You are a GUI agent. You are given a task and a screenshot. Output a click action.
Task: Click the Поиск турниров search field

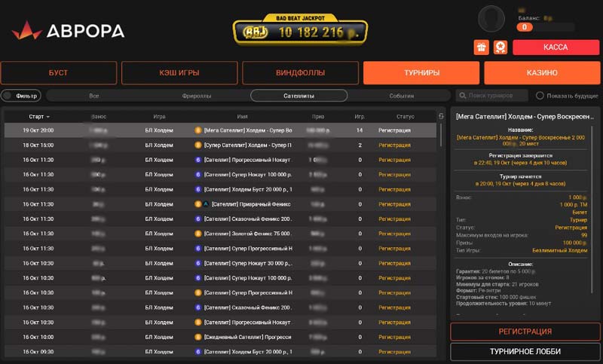(497, 96)
